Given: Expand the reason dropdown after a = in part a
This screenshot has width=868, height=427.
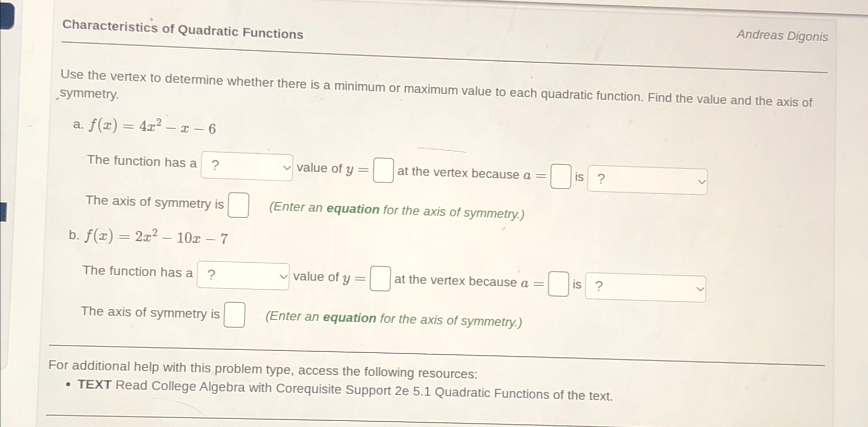Looking at the screenshot, I should pyautogui.click(x=647, y=180).
